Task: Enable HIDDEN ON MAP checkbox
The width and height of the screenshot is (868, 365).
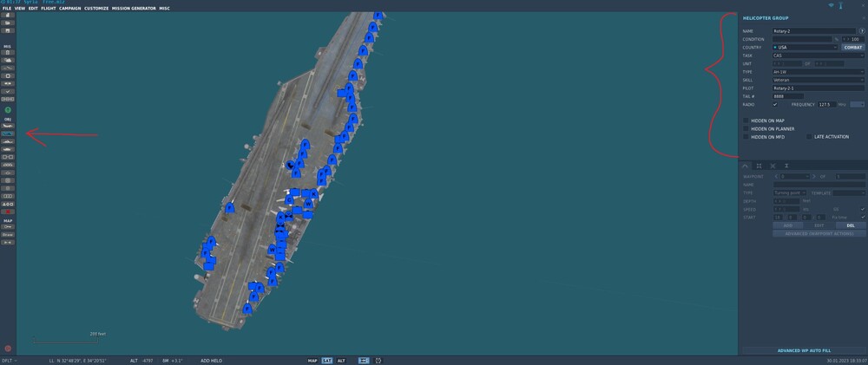Action: (746, 120)
